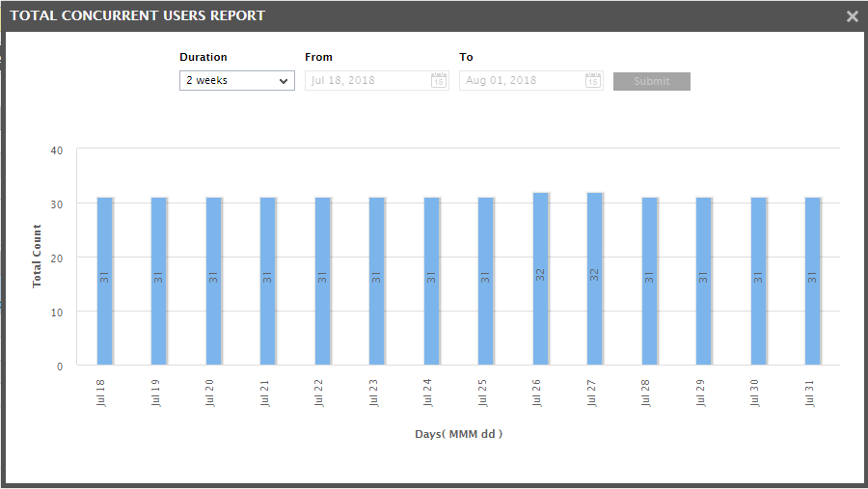
Task: Close the Total Concurrent Users Report dialog
Action: (853, 16)
